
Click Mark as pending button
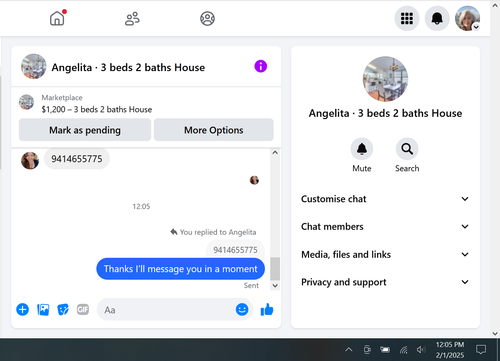click(85, 130)
